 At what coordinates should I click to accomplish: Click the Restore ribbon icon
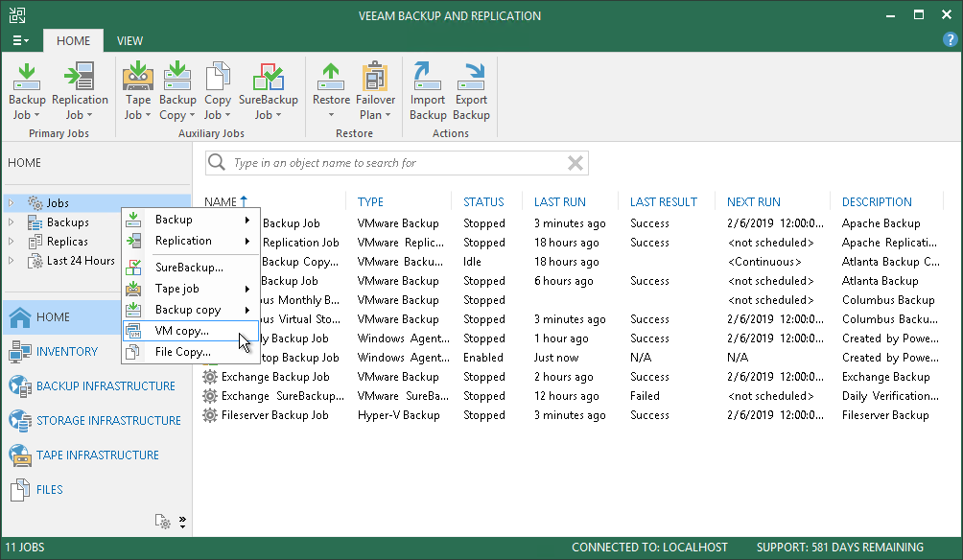331,91
